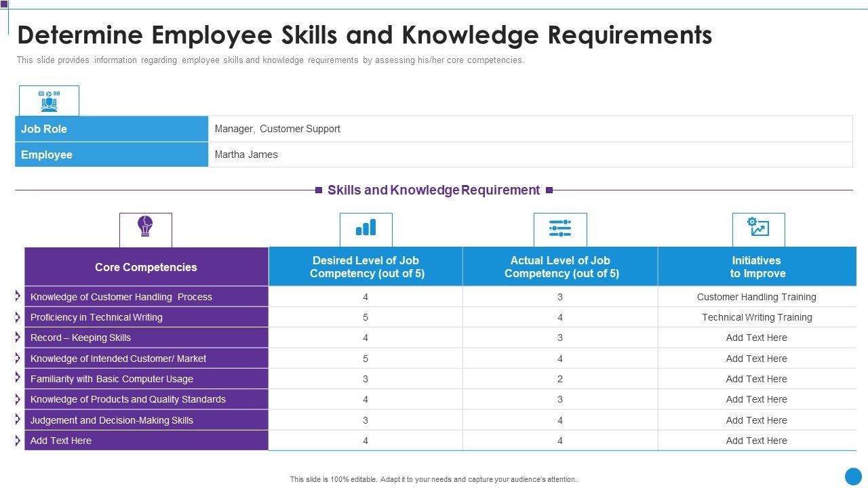Select the 'Technical Writing Training' initiative
The height and width of the screenshot is (488, 868).
(x=757, y=317)
